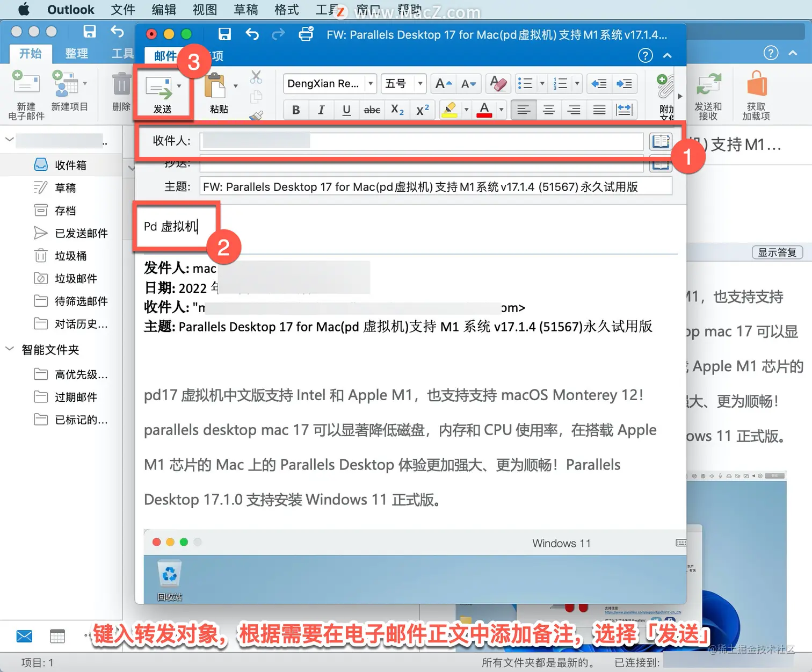This screenshot has height=672, width=812.
Task: Select Align Left paragraph alignment
Action: click(524, 110)
